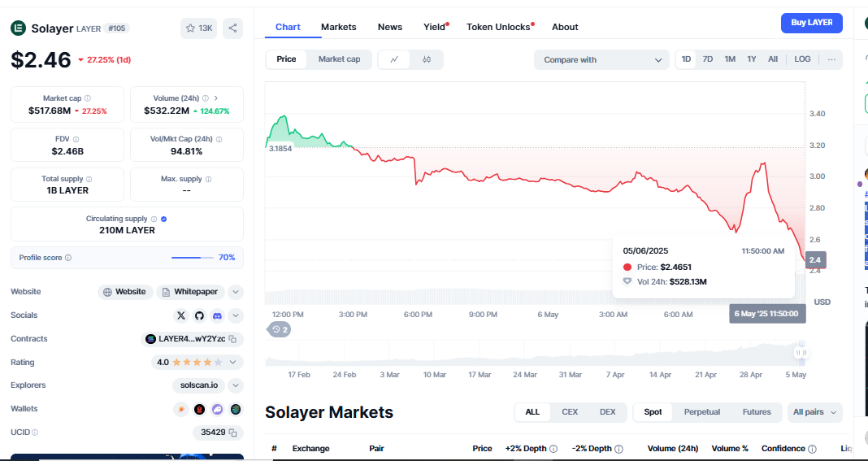The height and width of the screenshot is (461, 868).
Task: Click Vol/Mkt Cap info icon
Action: (x=219, y=139)
